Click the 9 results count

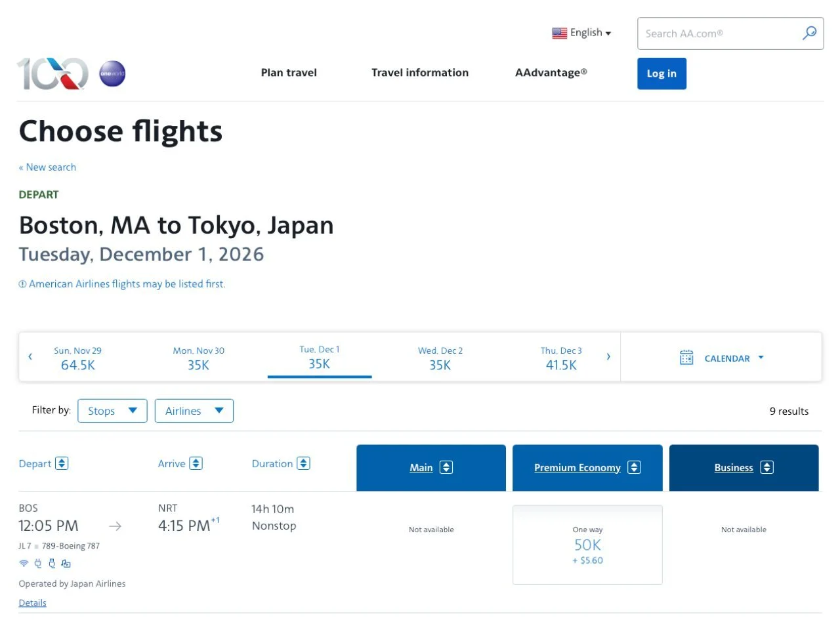click(789, 411)
